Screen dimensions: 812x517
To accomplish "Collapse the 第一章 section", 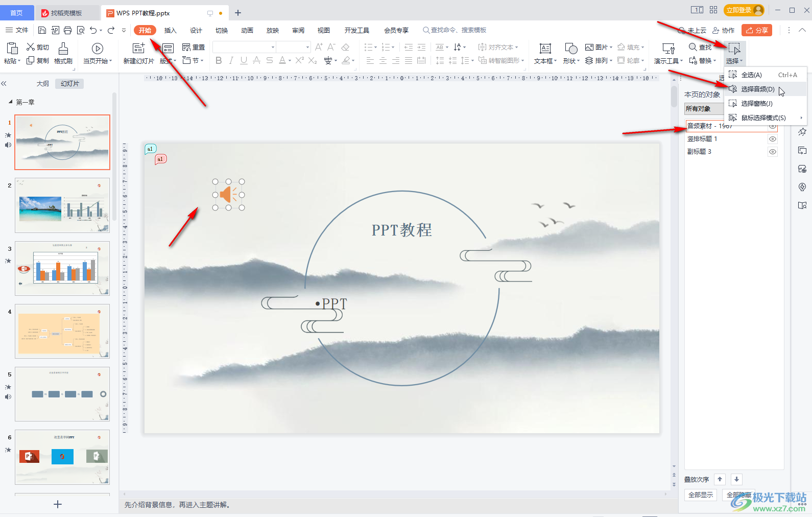I will (11, 102).
